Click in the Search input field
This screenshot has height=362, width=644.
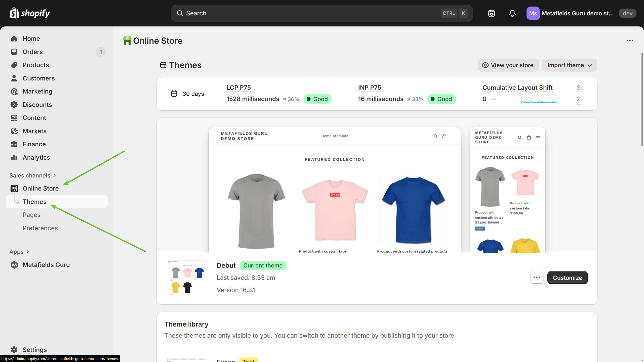tap(302, 13)
